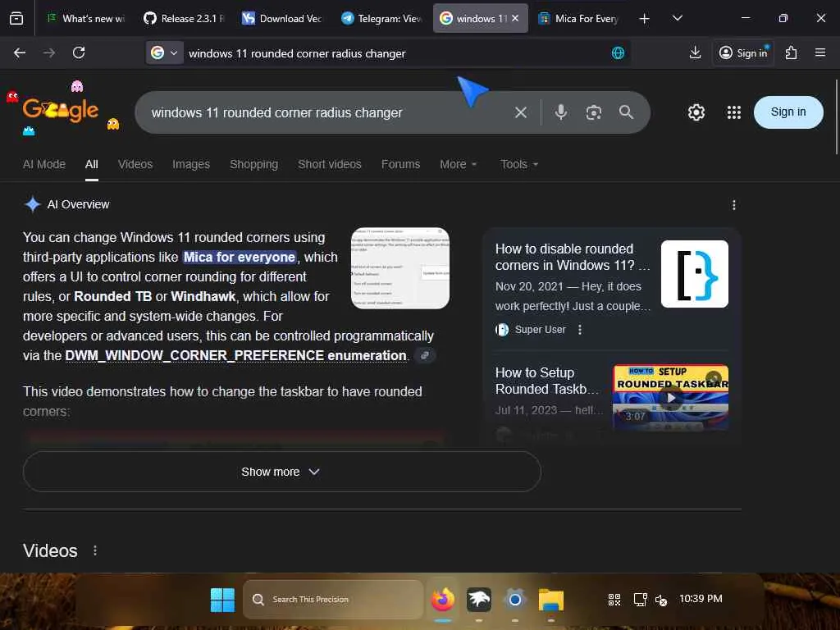Click the Mica for everyone highlighted link
The image size is (840, 630).
[x=240, y=257]
